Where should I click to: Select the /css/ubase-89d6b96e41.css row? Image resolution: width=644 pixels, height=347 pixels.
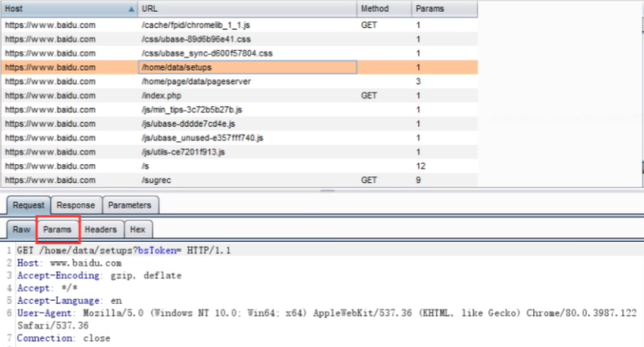239,39
